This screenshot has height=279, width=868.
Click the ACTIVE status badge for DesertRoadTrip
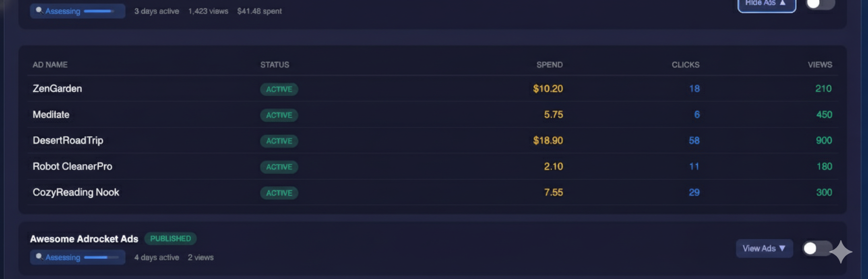point(279,141)
